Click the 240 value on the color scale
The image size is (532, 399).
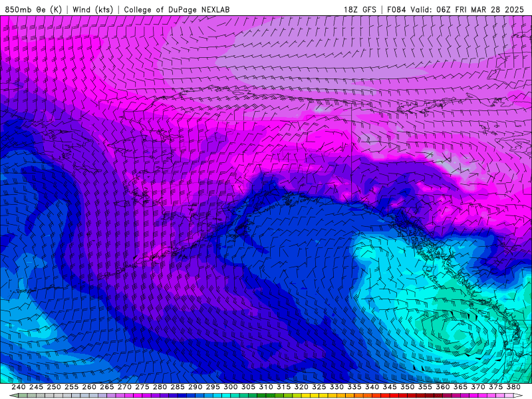coord(19,387)
